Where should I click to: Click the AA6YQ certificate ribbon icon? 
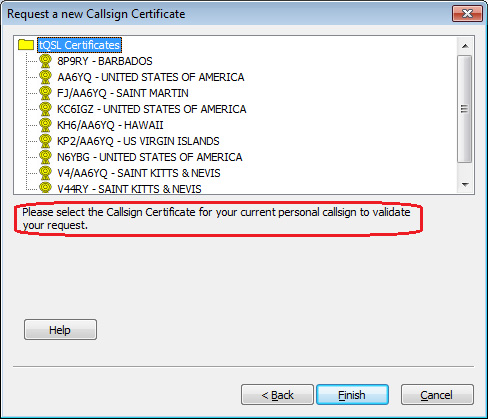click(x=45, y=77)
